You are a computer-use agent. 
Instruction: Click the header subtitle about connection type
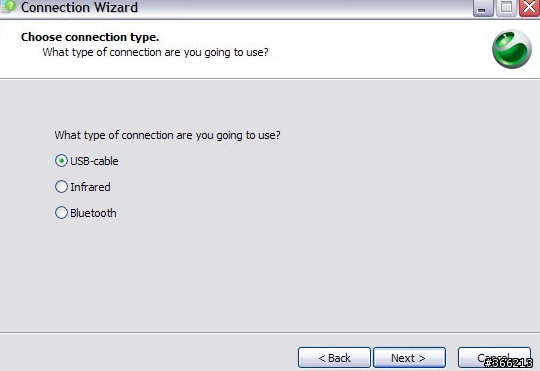click(155, 52)
